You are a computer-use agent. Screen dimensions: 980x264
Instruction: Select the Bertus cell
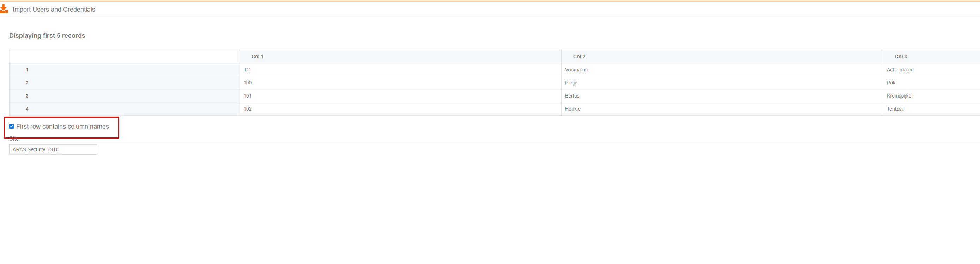722,96
